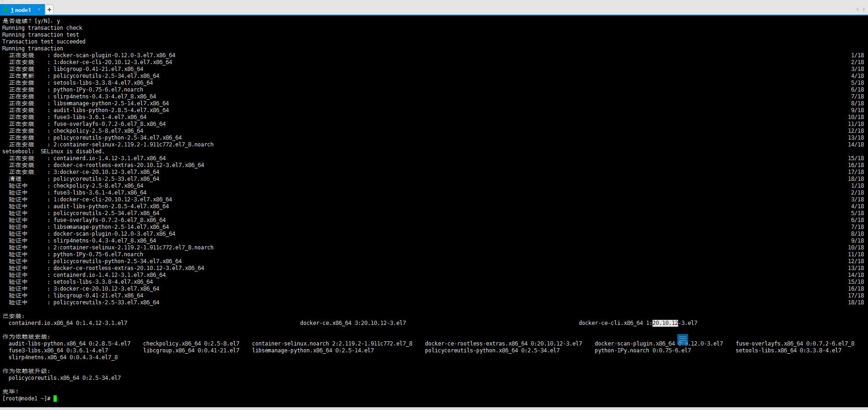Click the "作为依赖被安装:" heading
This screenshot has height=410, width=868.
tap(27, 337)
